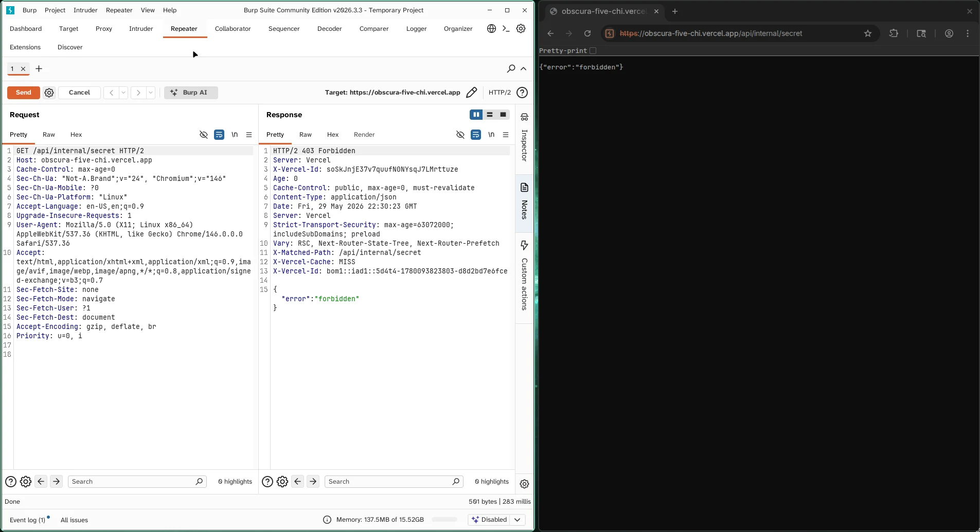Screen dimensions: 980x532
Task: Open the Burp browser globe icon
Action: (x=491, y=29)
